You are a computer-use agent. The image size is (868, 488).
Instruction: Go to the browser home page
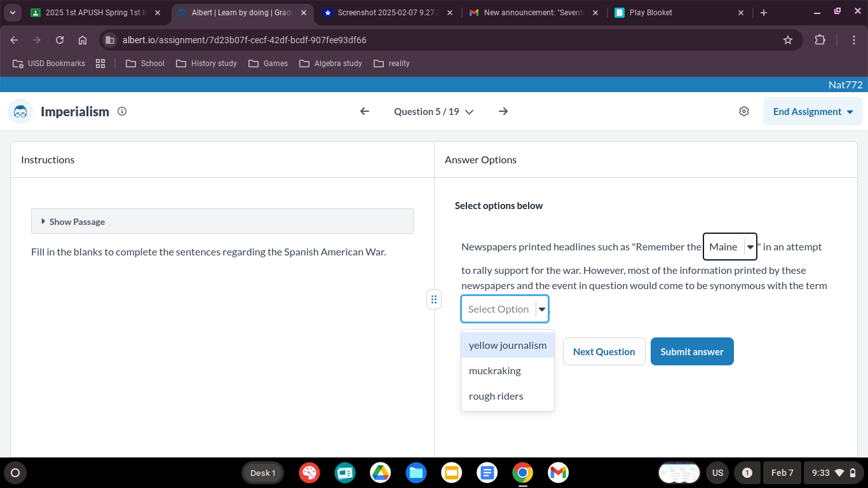(x=83, y=40)
